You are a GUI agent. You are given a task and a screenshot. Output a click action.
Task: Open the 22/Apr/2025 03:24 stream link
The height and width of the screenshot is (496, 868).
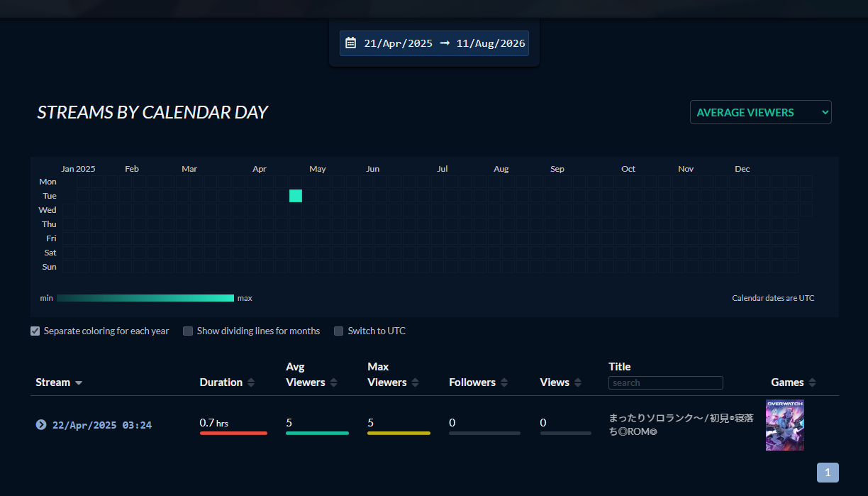point(102,425)
